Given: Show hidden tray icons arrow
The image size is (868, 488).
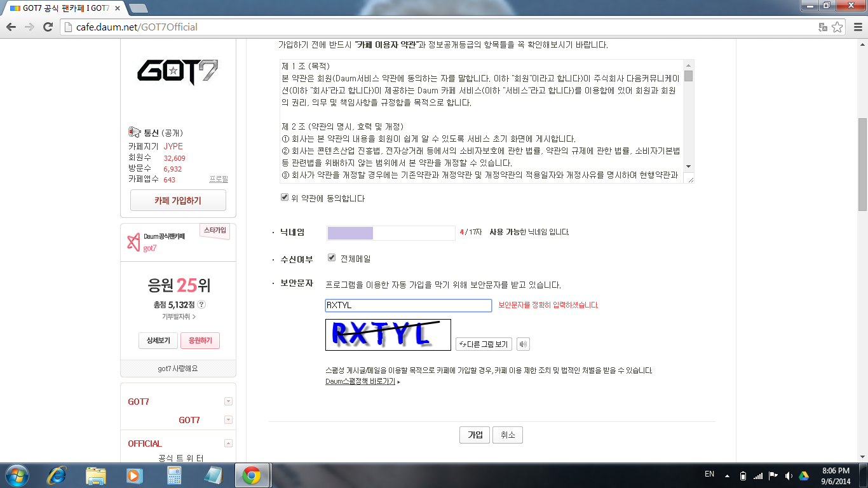Looking at the screenshot, I should pyautogui.click(x=726, y=475).
